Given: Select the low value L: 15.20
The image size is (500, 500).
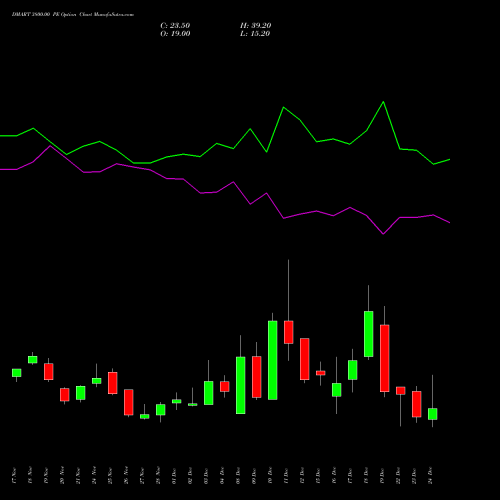Looking at the screenshot, I should tap(255, 34).
